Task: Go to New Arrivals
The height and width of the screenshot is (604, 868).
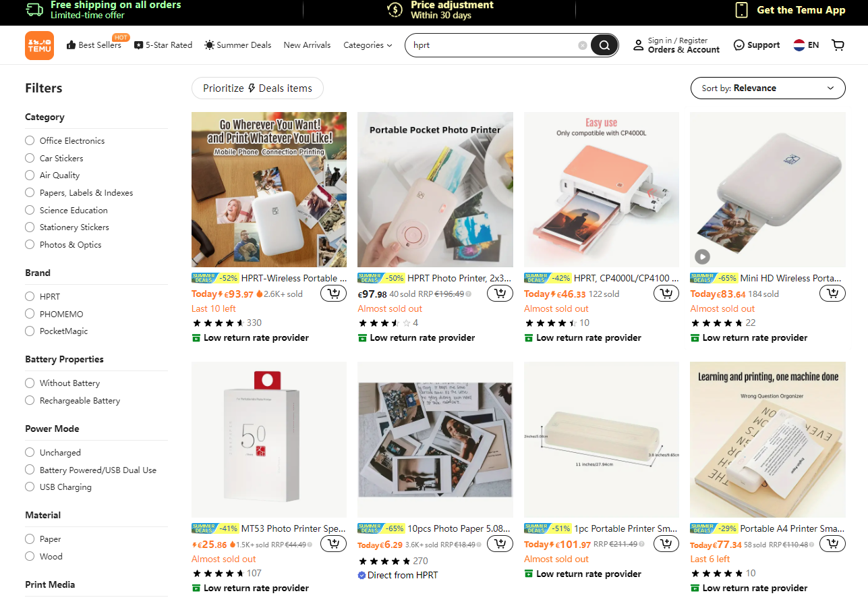Action: pos(307,45)
